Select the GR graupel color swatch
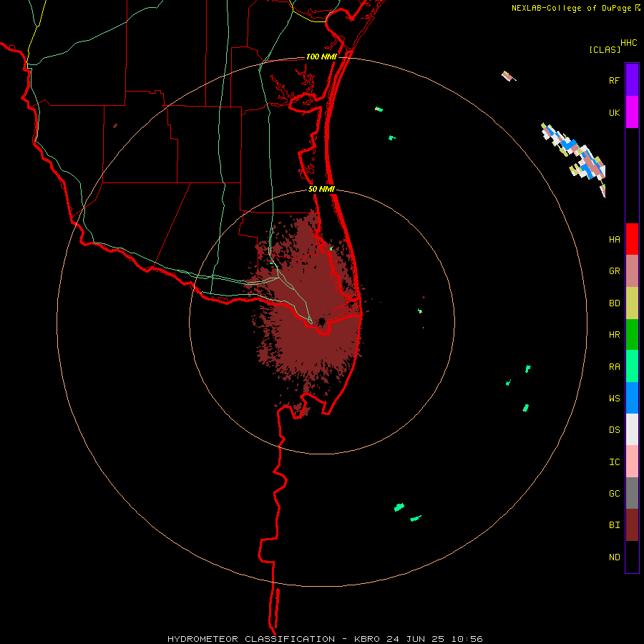The height and width of the screenshot is (644, 644). (x=632, y=271)
